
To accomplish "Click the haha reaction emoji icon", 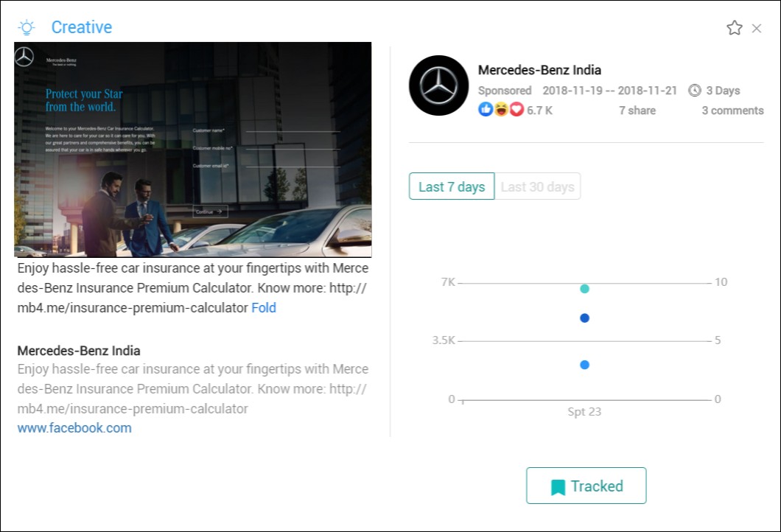I will point(501,110).
